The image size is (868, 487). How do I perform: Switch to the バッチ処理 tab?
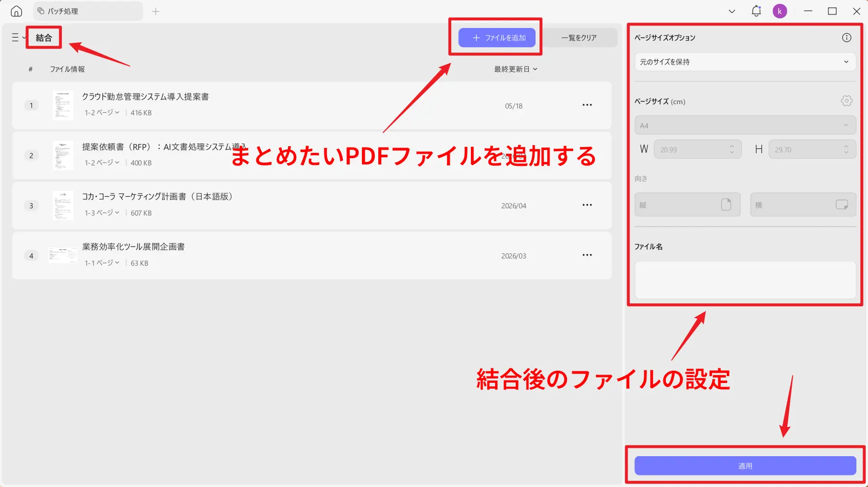point(88,11)
